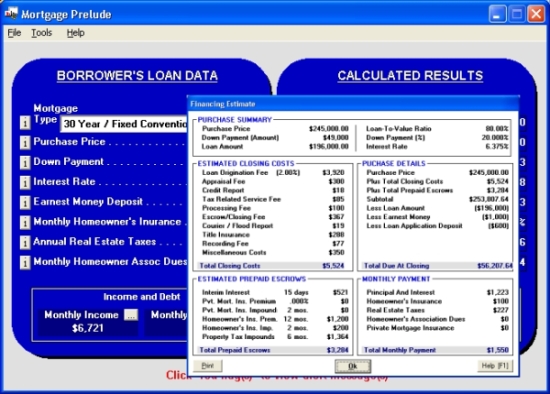Image resolution: width=550 pixels, height=394 pixels.
Task: Click info icon beside Monthly Homeowner's Insurance
Action: 25,222
